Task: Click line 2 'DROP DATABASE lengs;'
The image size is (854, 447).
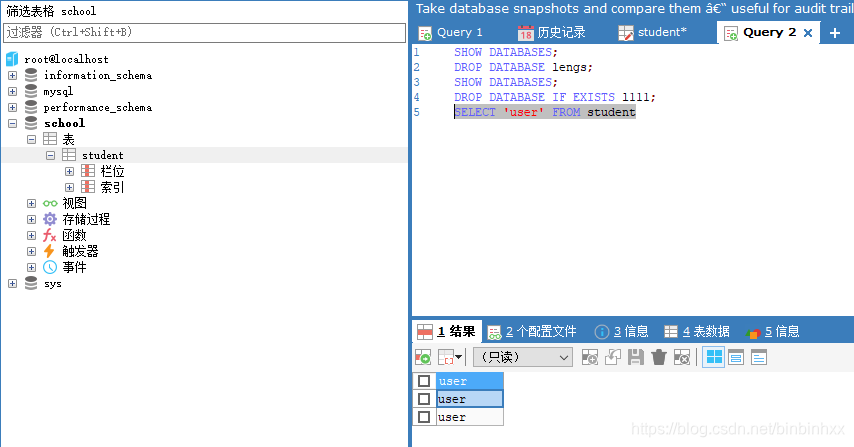Action: (523, 67)
